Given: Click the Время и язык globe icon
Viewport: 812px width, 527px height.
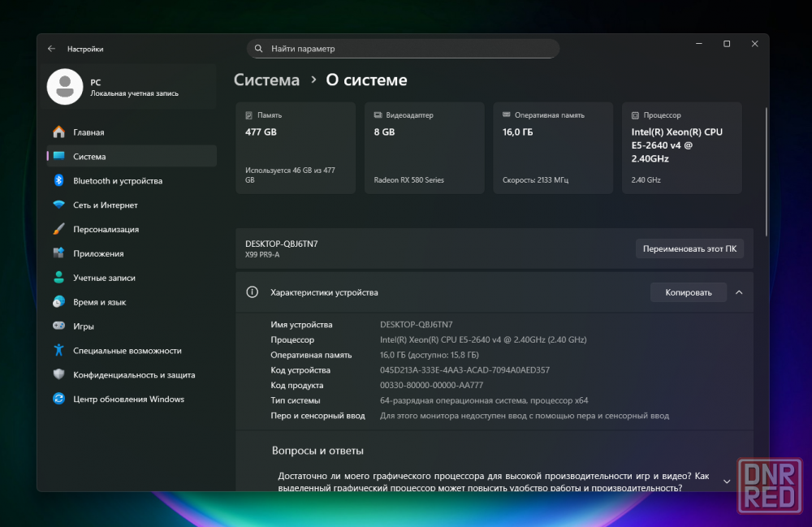Looking at the screenshot, I should coord(58,302).
